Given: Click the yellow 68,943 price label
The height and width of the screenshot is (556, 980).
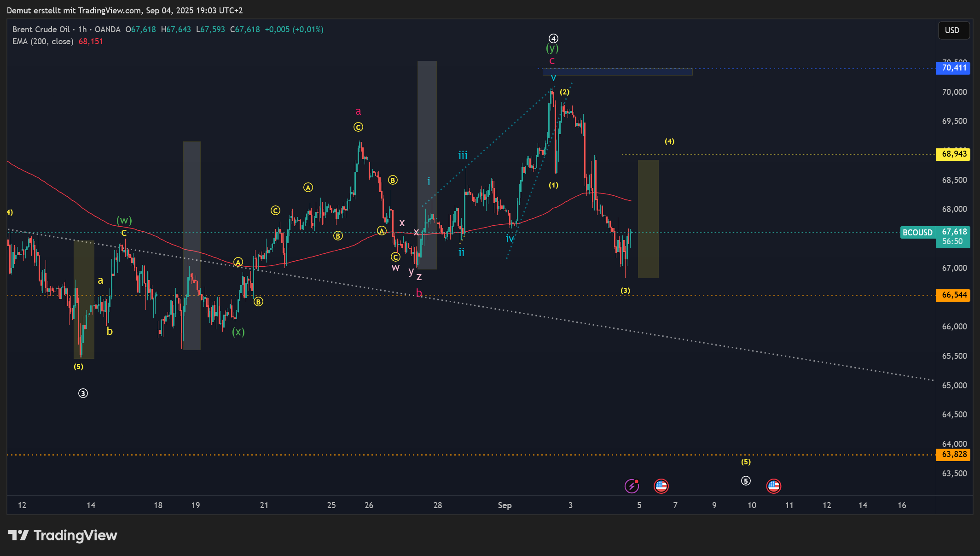Looking at the screenshot, I should pyautogui.click(x=953, y=154).
